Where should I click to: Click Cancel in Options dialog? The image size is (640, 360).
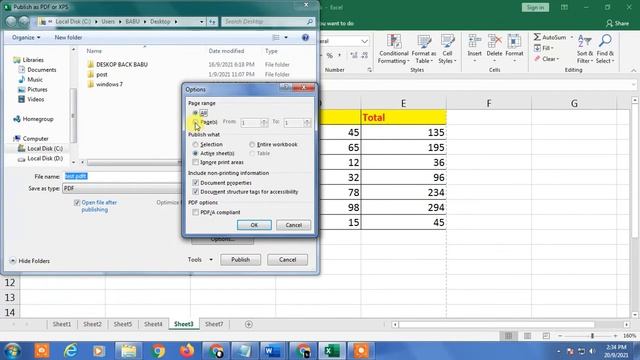[x=293, y=225]
